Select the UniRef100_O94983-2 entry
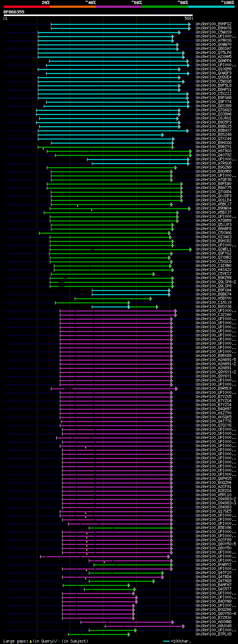Viewport: 238px width, 644px height. coord(216,499)
